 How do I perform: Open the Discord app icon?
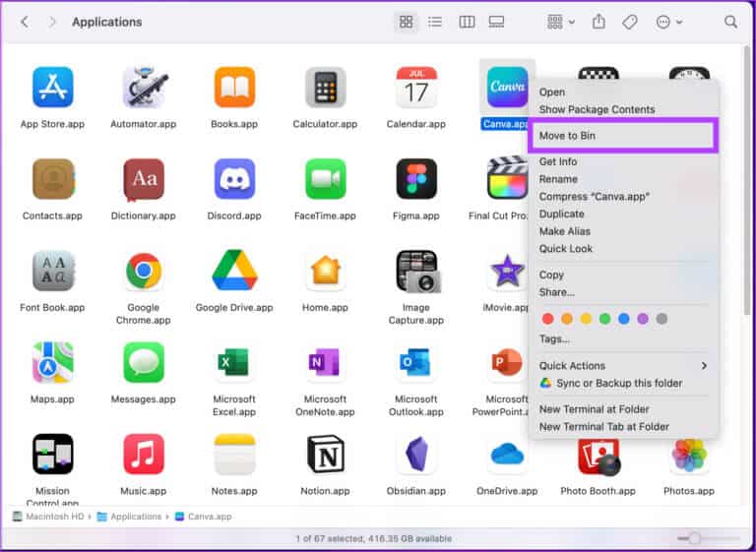(x=234, y=179)
